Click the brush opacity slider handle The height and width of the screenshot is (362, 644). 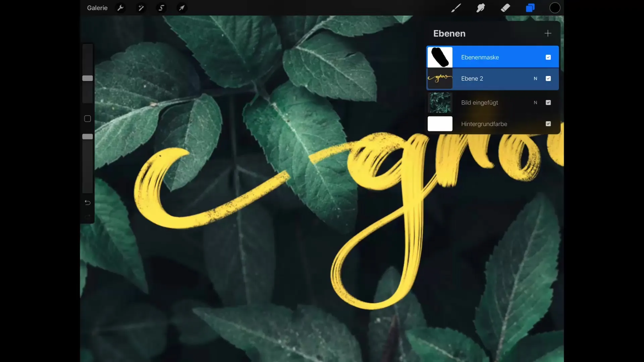[88, 136]
